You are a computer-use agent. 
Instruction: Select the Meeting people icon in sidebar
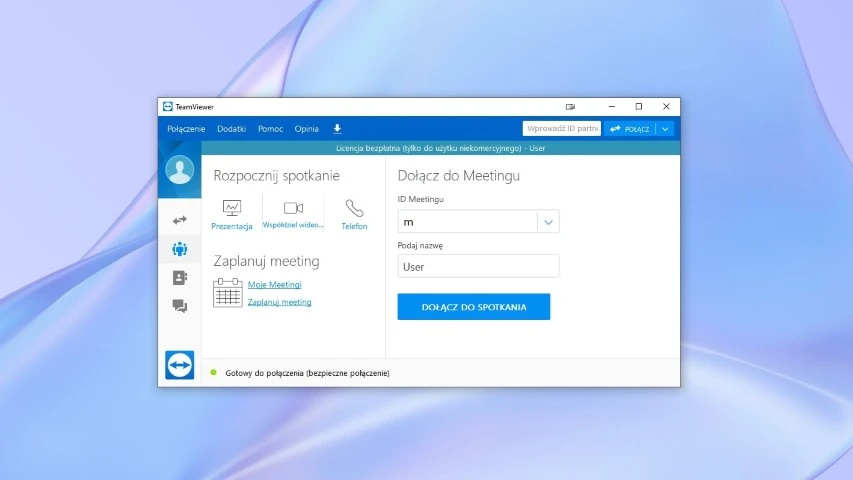coord(180,249)
